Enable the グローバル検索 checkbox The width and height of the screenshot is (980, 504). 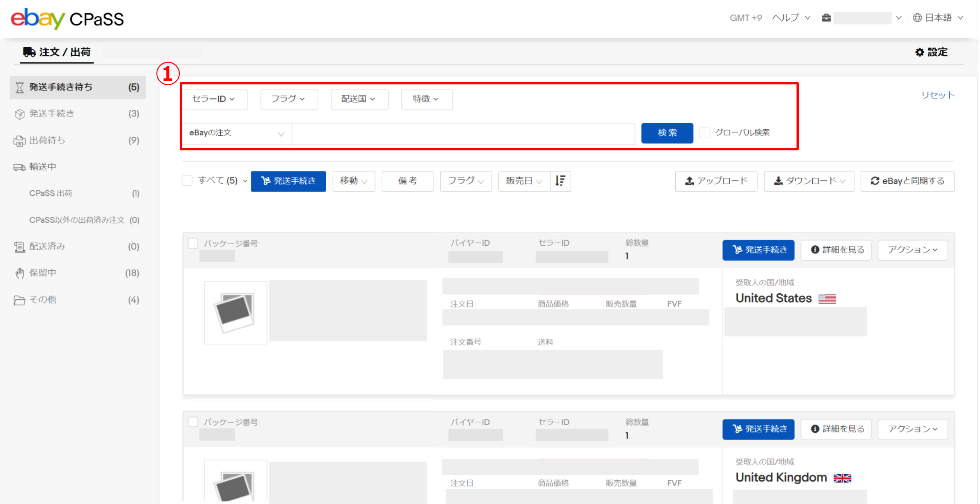[x=705, y=132]
